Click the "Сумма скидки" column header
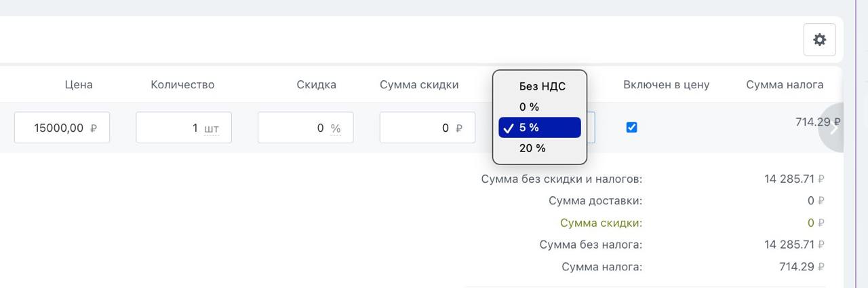 (419, 85)
